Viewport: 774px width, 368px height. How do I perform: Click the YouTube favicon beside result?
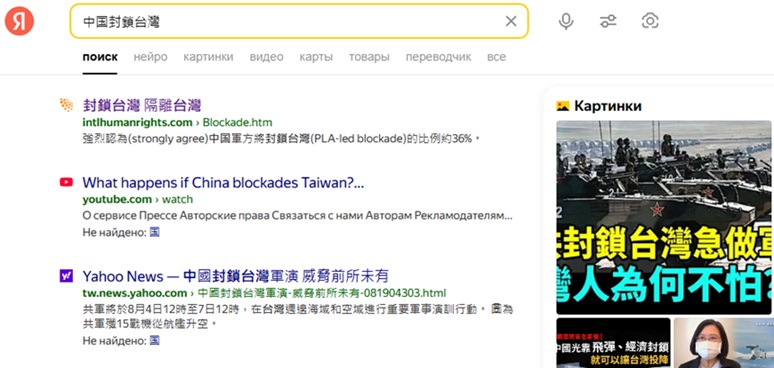tap(66, 183)
